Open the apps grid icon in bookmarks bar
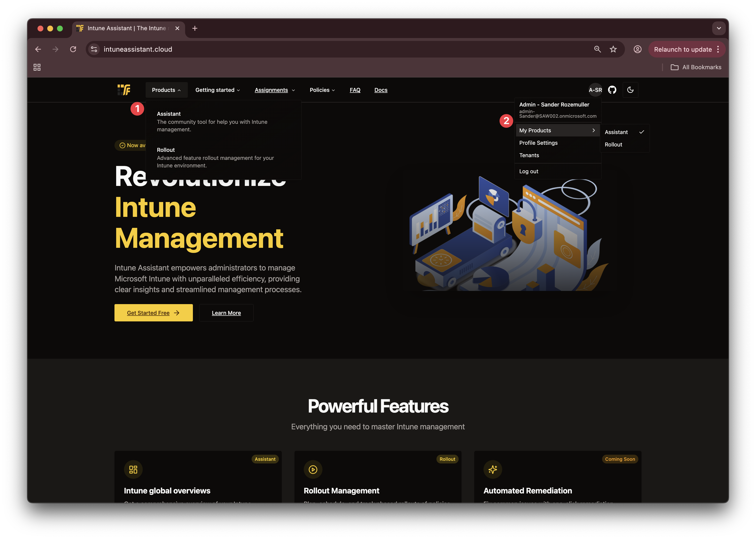756x539 pixels. click(37, 67)
